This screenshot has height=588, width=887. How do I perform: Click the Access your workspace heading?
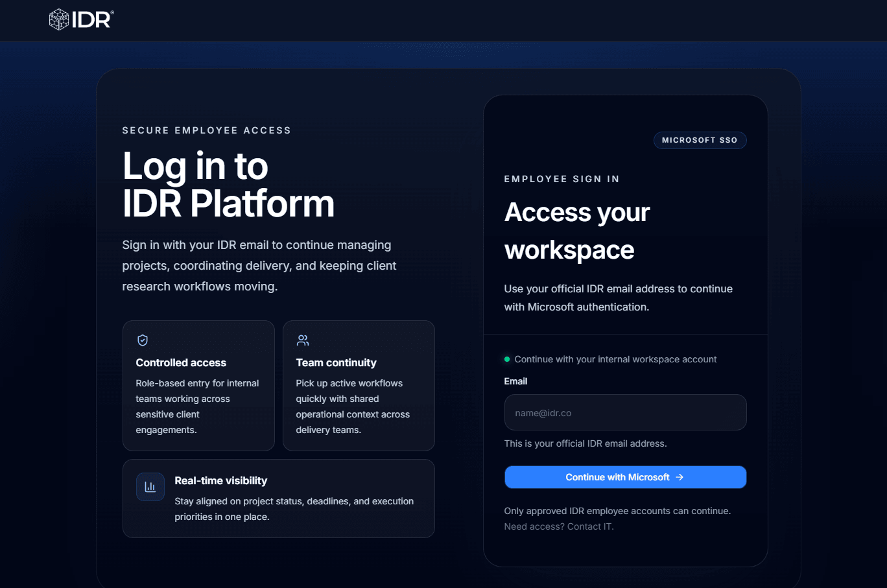(x=577, y=231)
